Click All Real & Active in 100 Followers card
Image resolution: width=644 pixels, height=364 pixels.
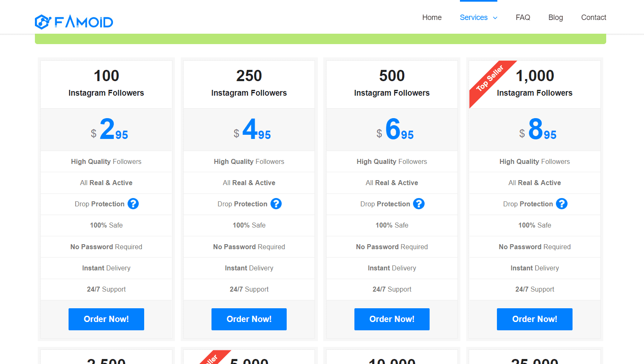click(x=106, y=183)
